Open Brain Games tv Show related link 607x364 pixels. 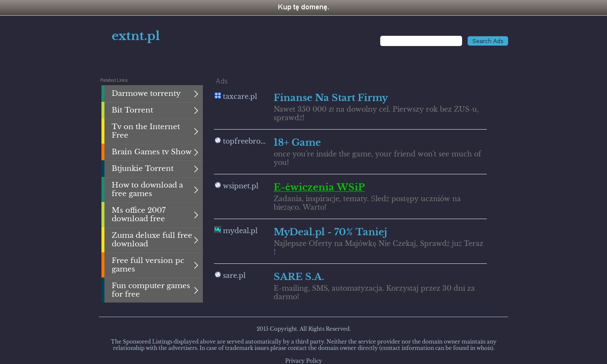click(151, 152)
